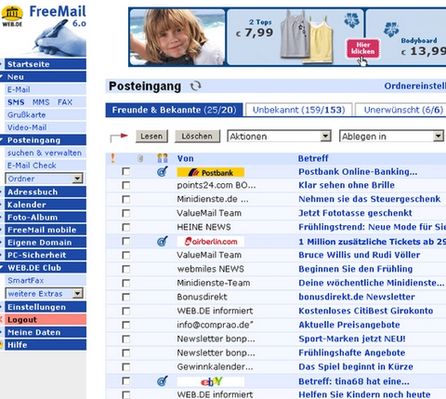Screen dimensions: 446x399
Task: Open the Ordner dropdown in sidebar
Action: point(44,179)
